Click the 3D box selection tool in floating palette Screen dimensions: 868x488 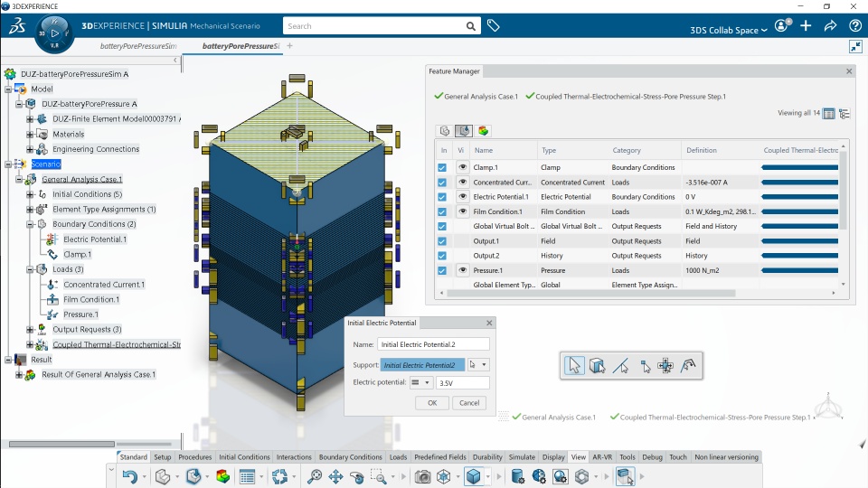[597, 366]
